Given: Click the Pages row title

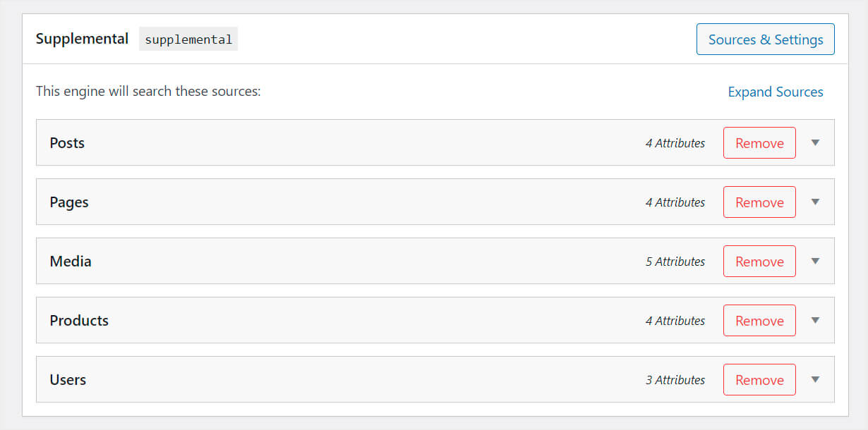Looking at the screenshot, I should pos(69,202).
